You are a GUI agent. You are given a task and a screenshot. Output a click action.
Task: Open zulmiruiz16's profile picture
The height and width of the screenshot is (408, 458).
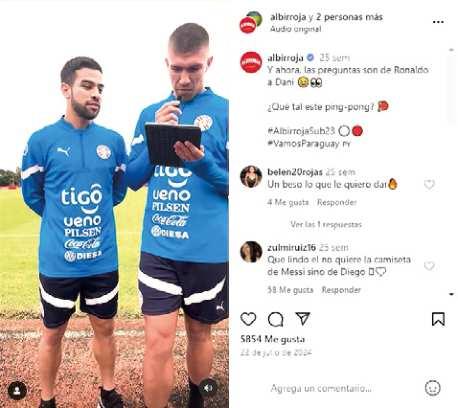tap(251, 252)
